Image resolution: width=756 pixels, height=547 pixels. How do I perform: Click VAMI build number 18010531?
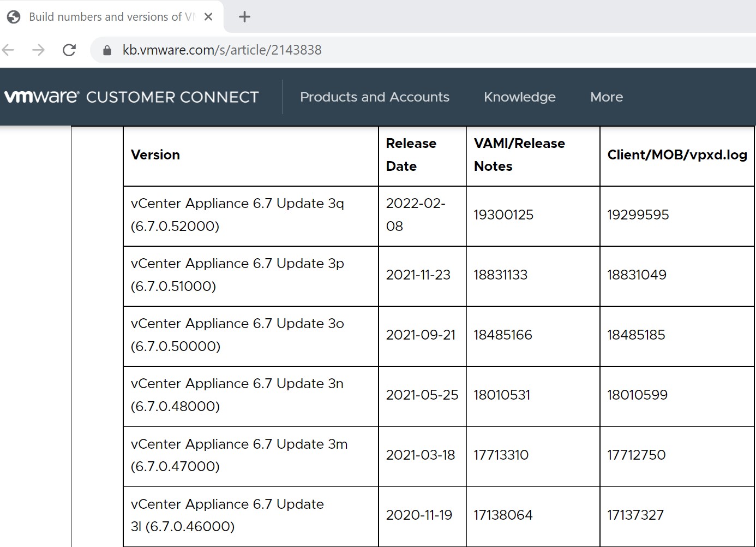tap(502, 395)
